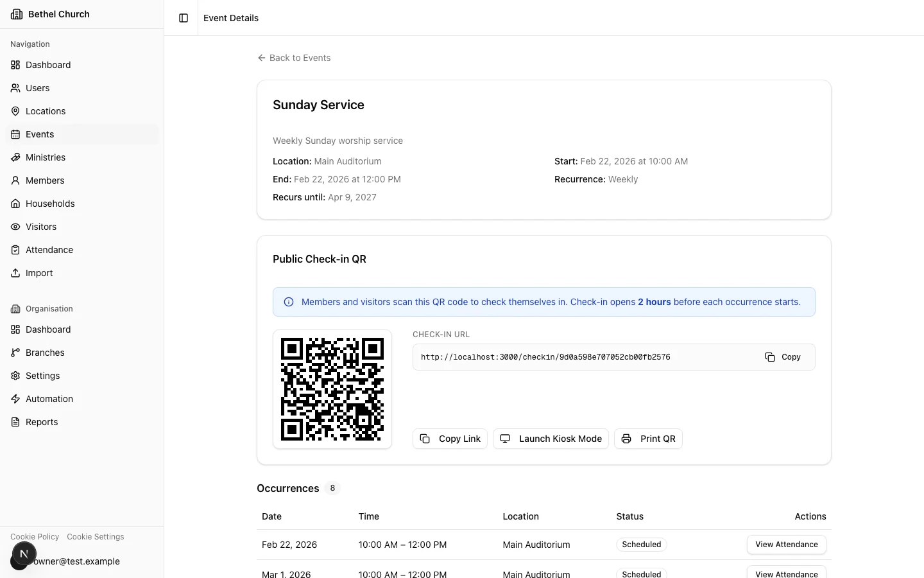Click the Automation lightning icon

(15, 399)
